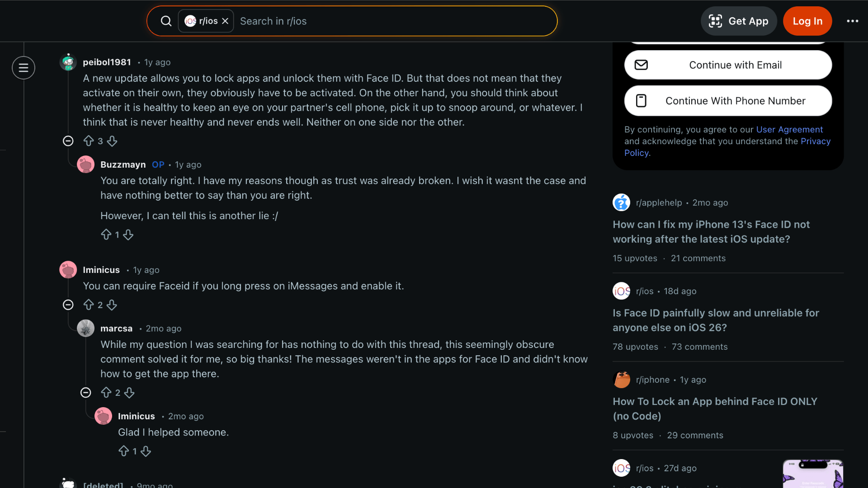Click the email envelope icon
Image resolution: width=868 pixels, height=488 pixels.
coord(641,65)
